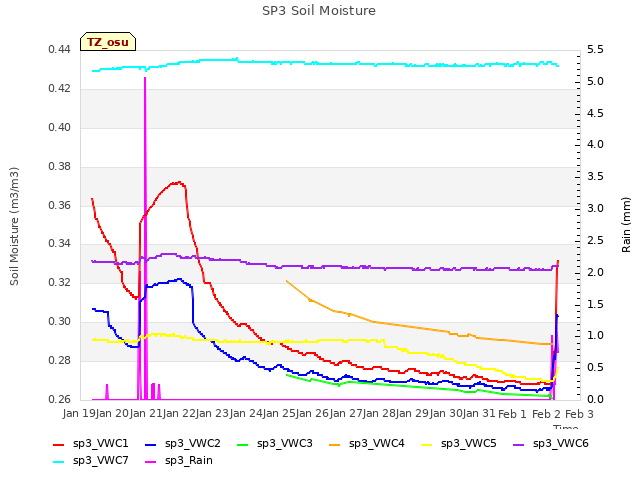Click the yellow sp3_VWC5 legend swatch
Viewport: 640px width, 480px height.
(427, 444)
